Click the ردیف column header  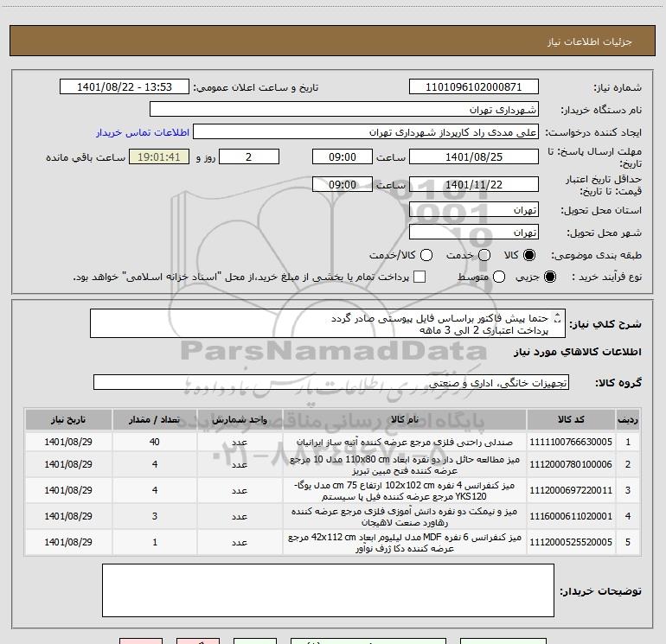tap(628, 419)
